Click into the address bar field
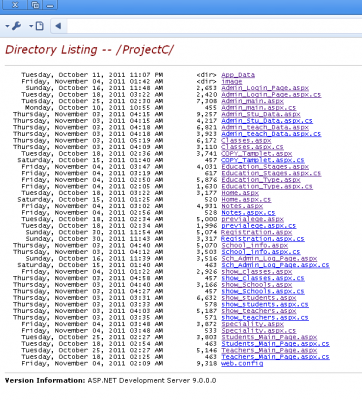Screen dimensions: 362x400 point(215,26)
